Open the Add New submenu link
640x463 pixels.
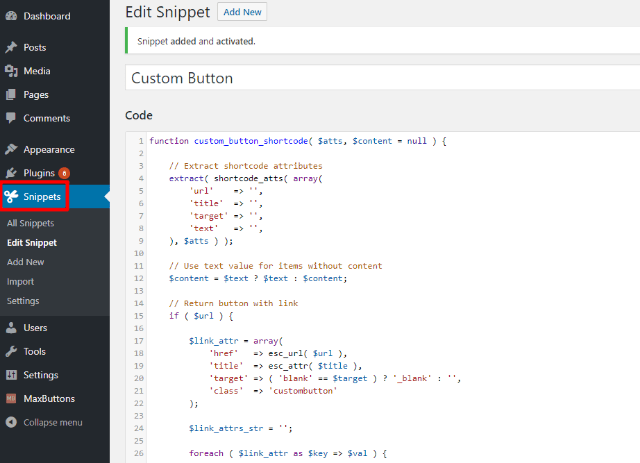click(x=25, y=262)
